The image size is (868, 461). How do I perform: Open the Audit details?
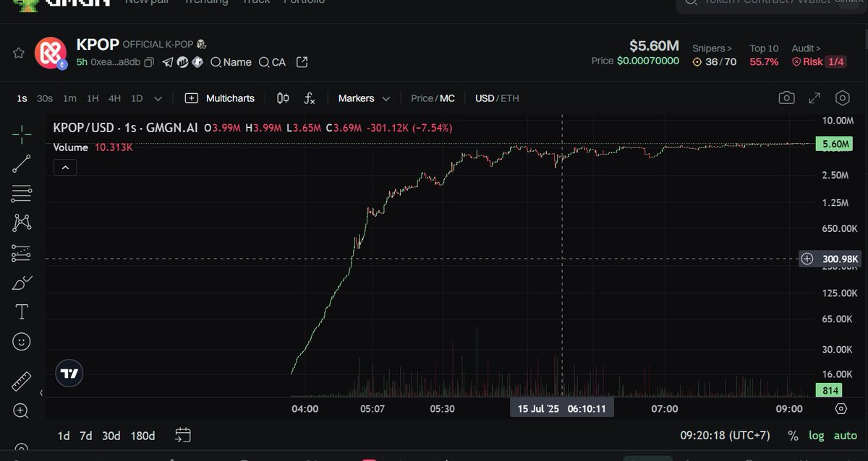pyautogui.click(x=806, y=48)
